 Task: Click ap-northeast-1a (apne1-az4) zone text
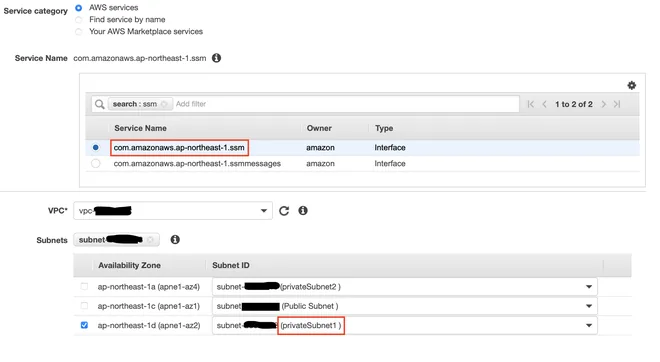[149, 287]
